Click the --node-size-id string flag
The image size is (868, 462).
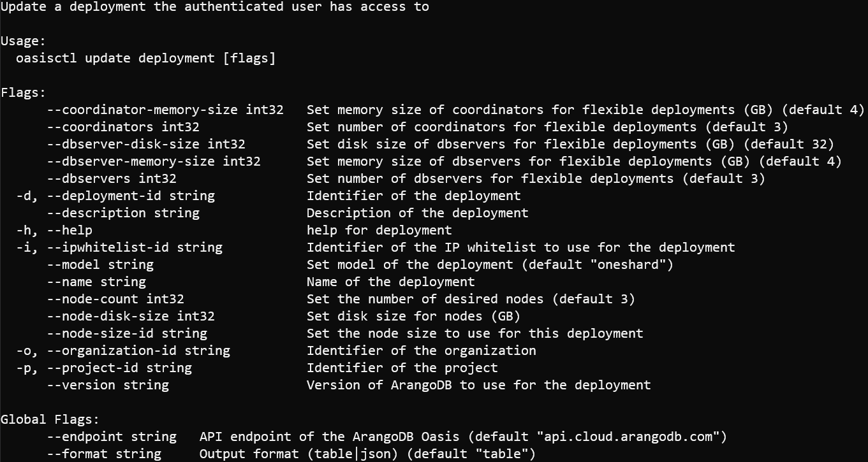point(126,333)
